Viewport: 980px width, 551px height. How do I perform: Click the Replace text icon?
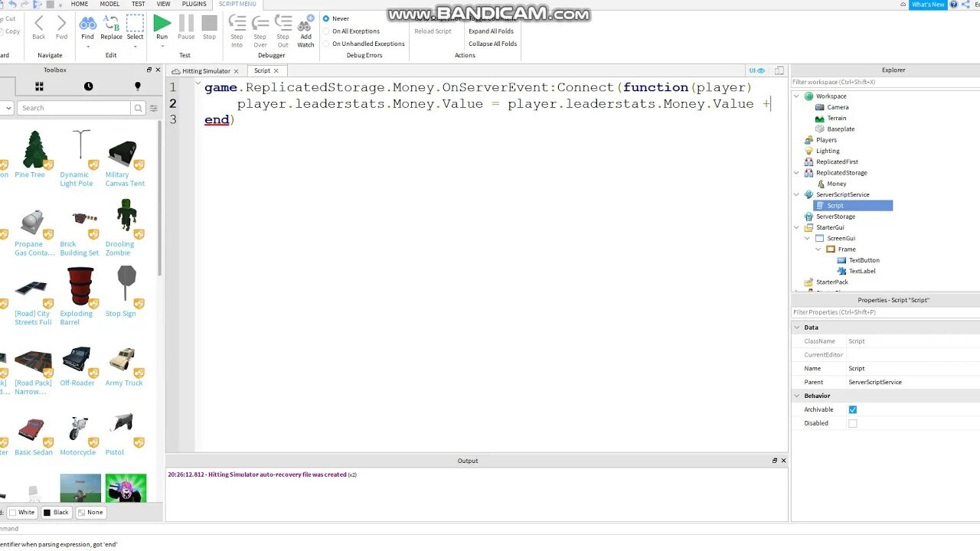click(111, 23)
